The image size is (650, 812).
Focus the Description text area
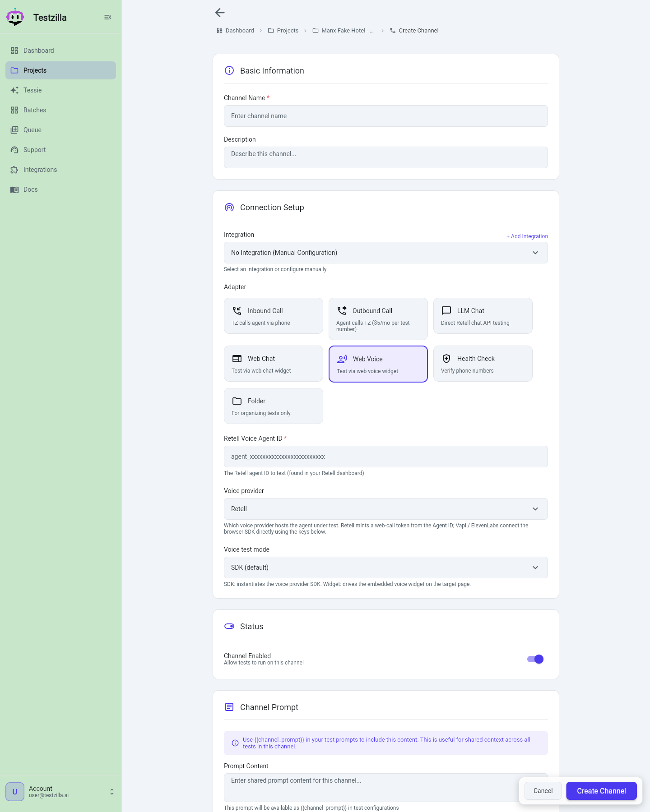(386, 157)
